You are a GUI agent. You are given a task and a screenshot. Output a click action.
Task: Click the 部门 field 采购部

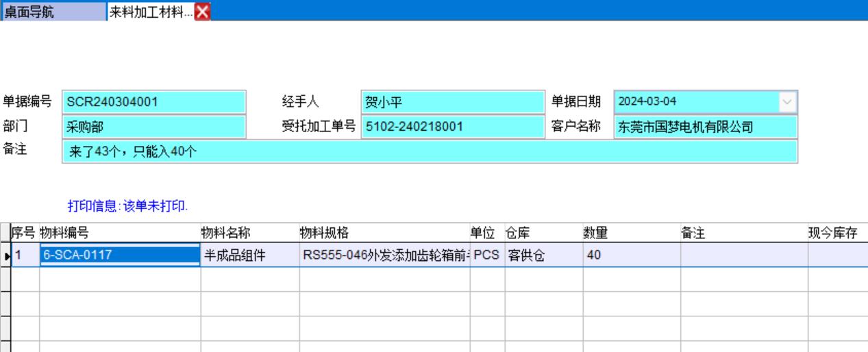[x=153, y=127]
